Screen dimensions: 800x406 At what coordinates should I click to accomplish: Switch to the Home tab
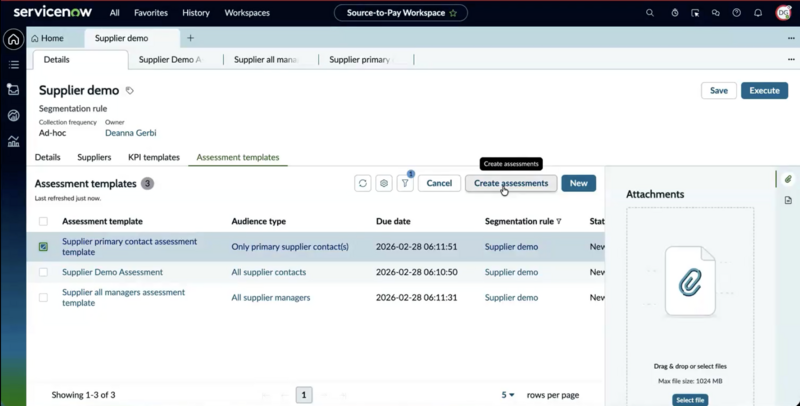47,38
